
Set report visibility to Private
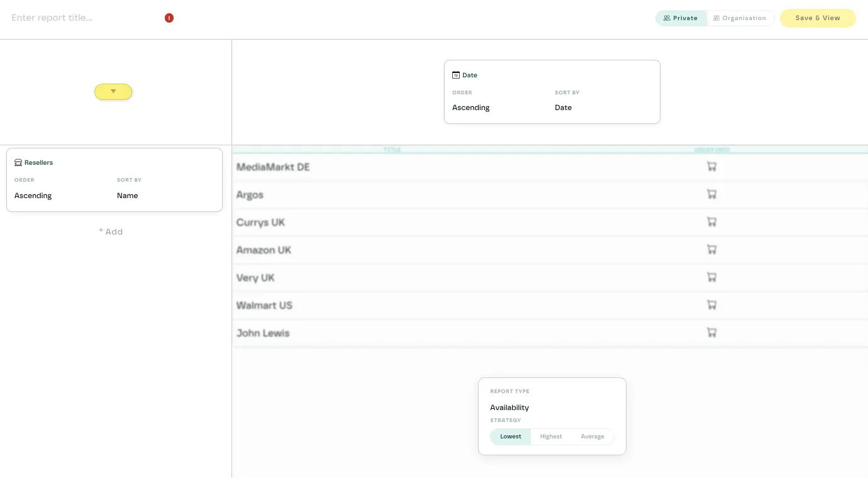tap(681, 18)
